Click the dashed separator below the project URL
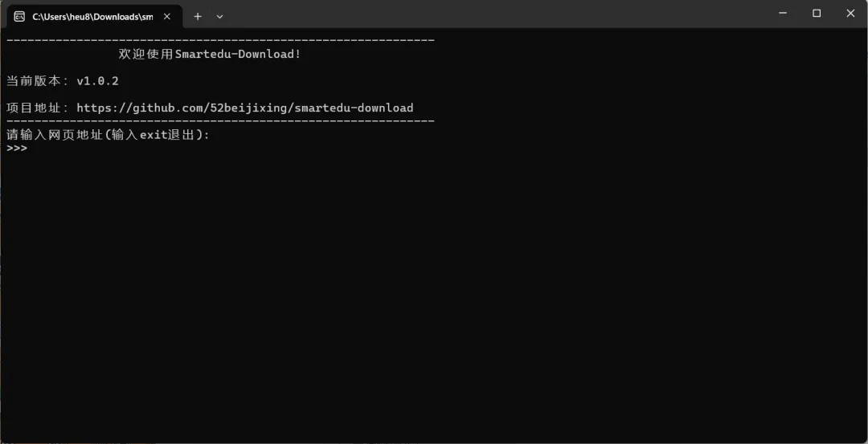868x444 pixels. (x=220, y=120)
